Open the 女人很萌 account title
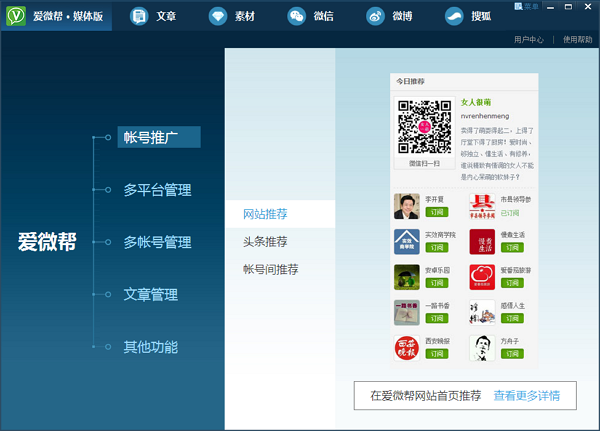The height and width of the screenshot is (431, 600). coord(476,102)
